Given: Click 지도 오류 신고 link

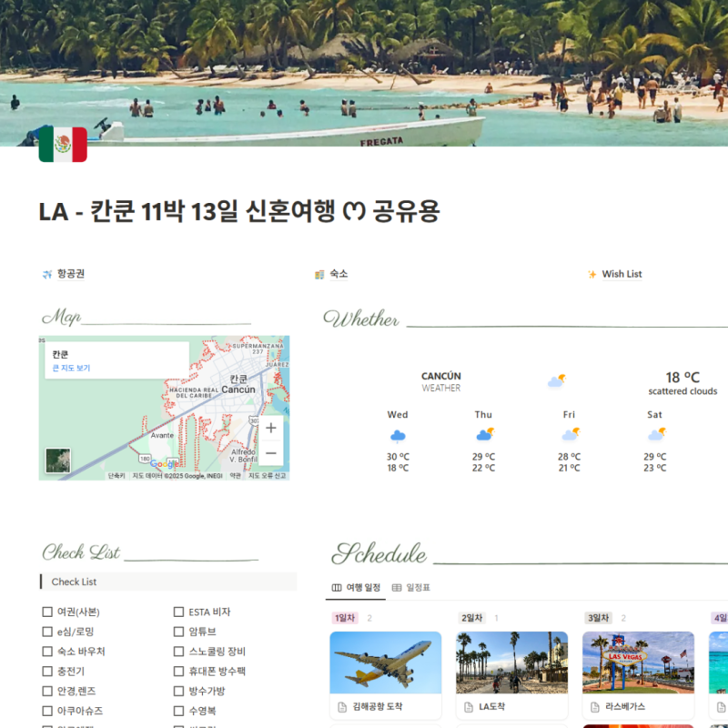Looking at the screenshot, I should [x=267, y=476].
